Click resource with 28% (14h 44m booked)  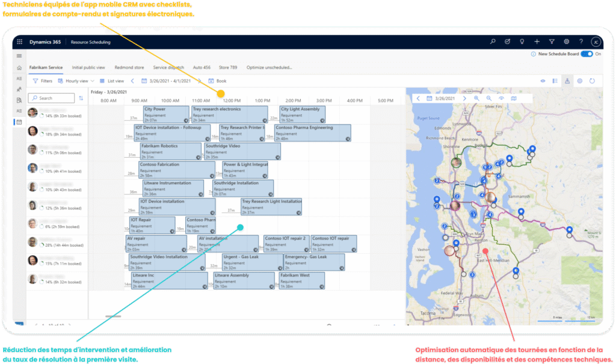(57, 243)
